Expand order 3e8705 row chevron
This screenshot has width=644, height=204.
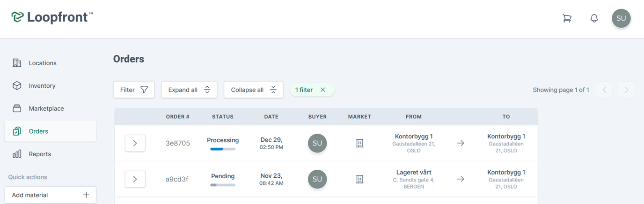point(135,144)
